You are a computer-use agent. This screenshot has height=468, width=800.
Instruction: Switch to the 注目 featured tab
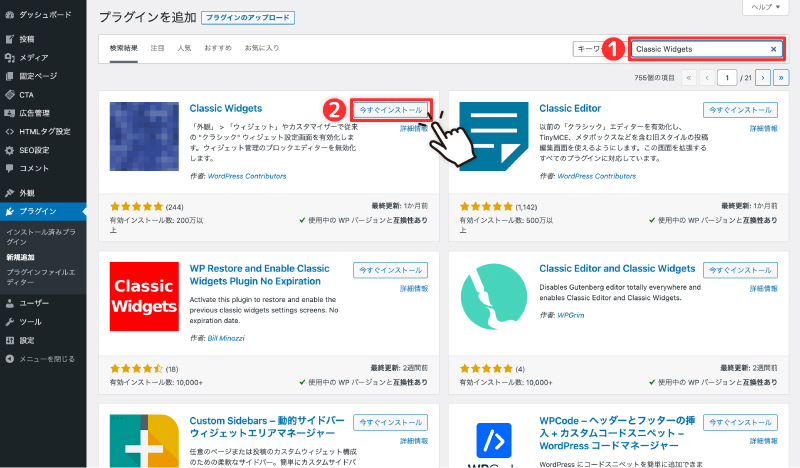click(157, 48)
